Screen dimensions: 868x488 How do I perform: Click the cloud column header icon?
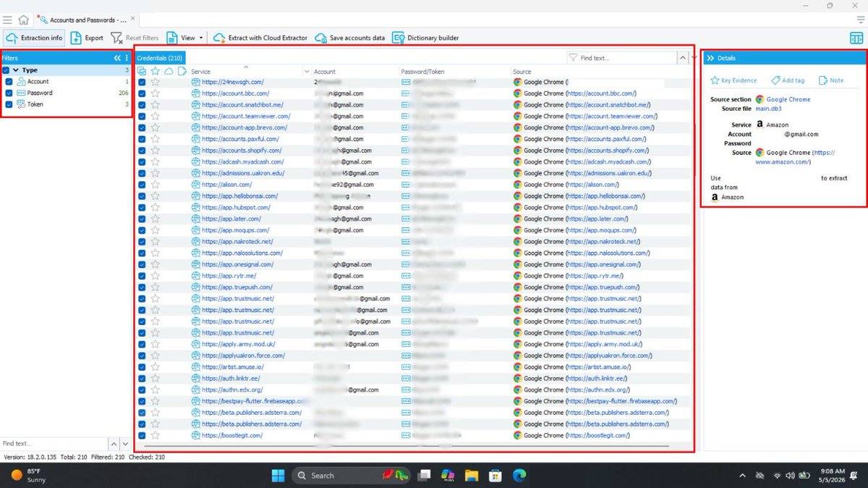[169, 72]
